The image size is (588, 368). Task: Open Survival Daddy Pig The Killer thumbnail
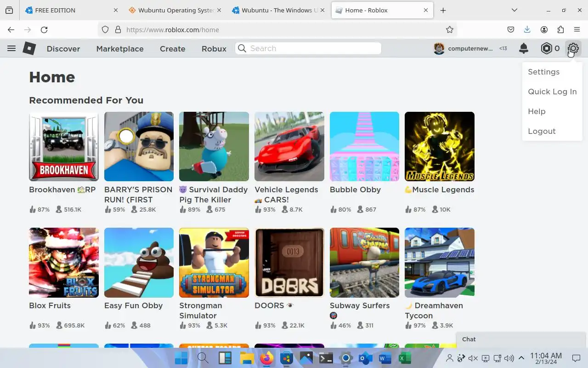click(x=214, y=146)
